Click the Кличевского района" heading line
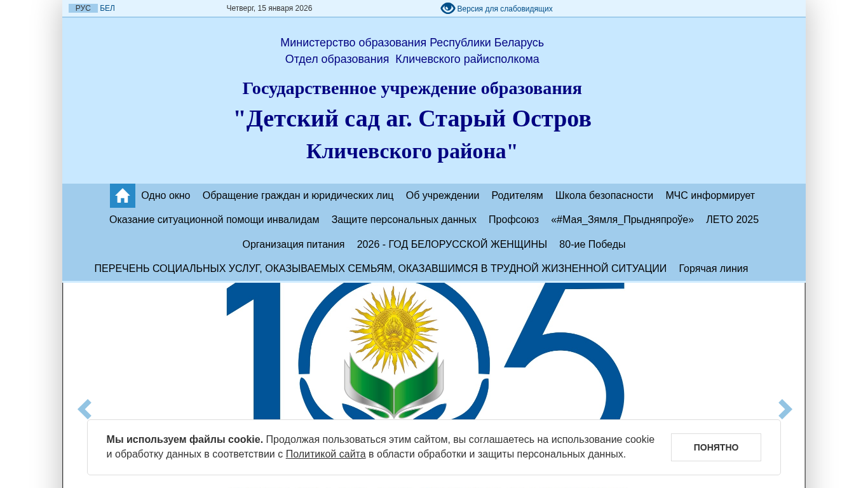Screen dimensions: 868x488 pos(412,152)
